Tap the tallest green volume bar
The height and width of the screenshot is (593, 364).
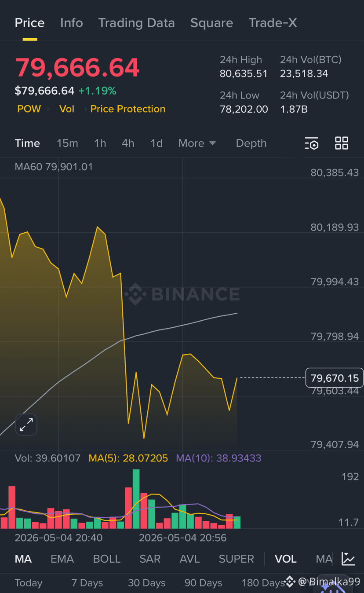coord(136,499)
